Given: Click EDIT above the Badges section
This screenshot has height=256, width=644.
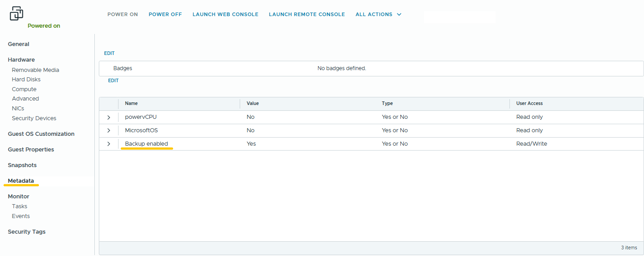Looking at the screenshot, I should pyautogui.click(x=109, y=53).
